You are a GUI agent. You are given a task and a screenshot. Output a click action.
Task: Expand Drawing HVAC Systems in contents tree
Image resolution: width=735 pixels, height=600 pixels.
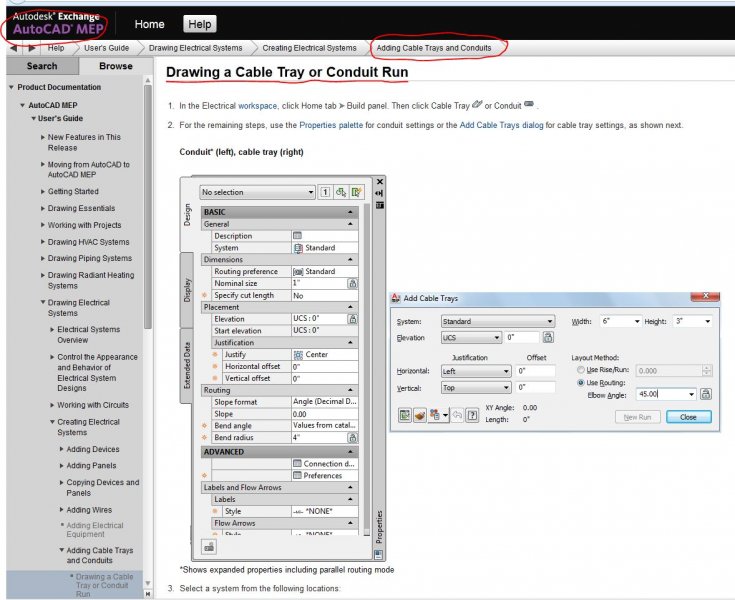point(43,242)
